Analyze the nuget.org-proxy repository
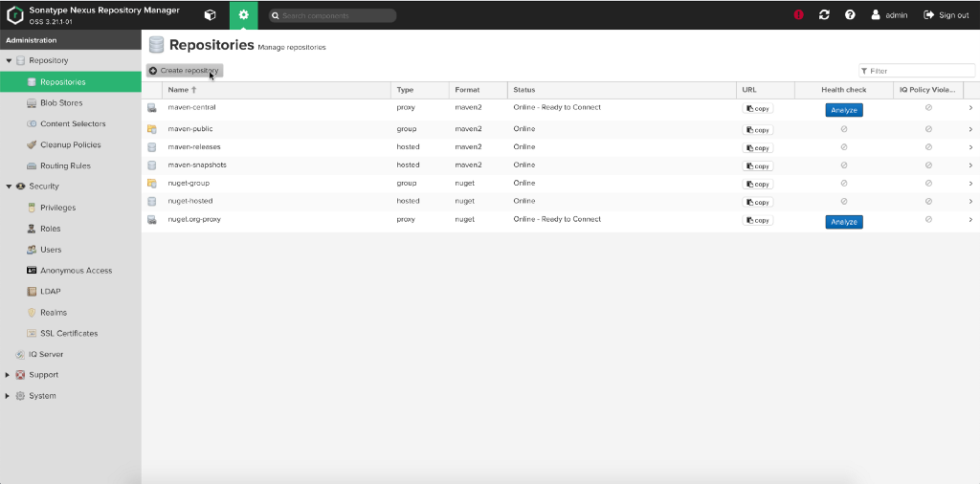 [x=844, y=222]
